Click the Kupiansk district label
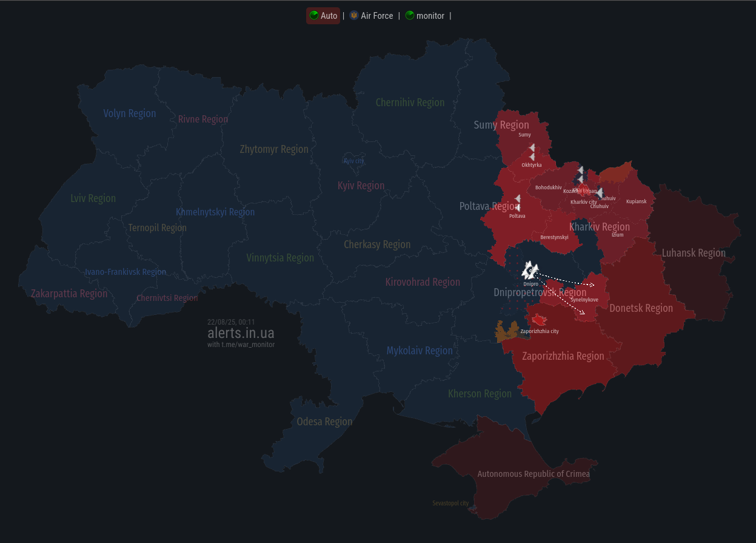The image size is (756, 543). pyautogui.click(x=637, y=201)
